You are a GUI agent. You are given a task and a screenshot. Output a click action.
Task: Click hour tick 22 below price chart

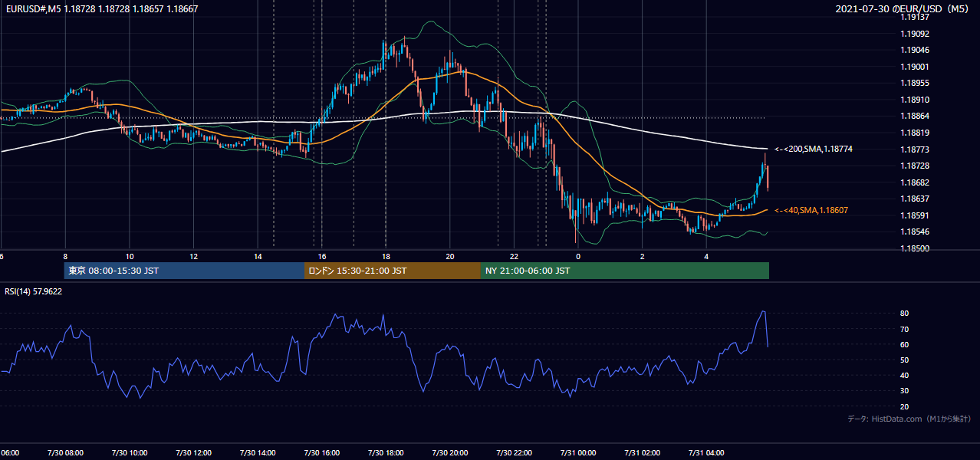[x=515, y=256]
